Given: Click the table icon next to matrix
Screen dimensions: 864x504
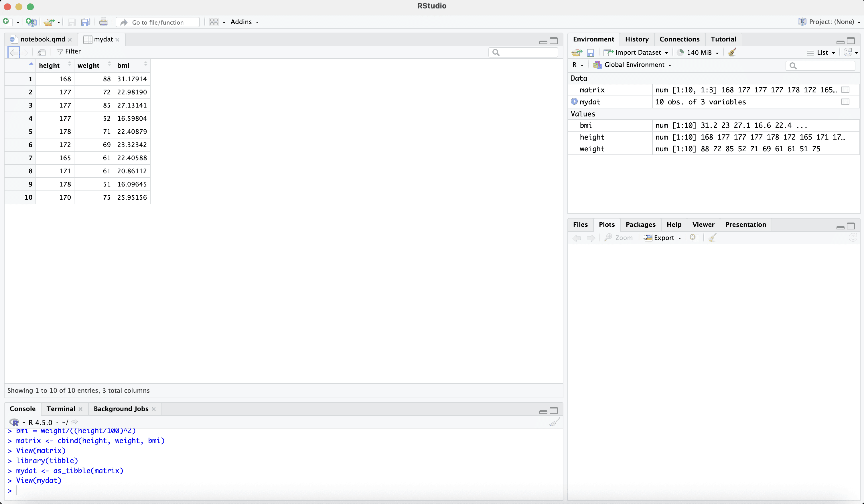Looking at the screenshot, I should click(845, 90).
